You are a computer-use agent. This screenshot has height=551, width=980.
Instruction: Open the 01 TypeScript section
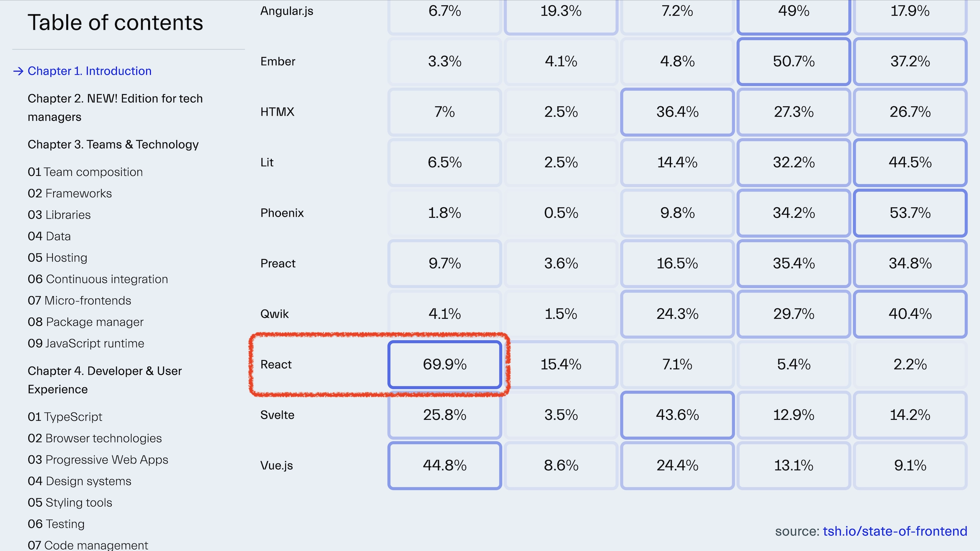point(65,416)
